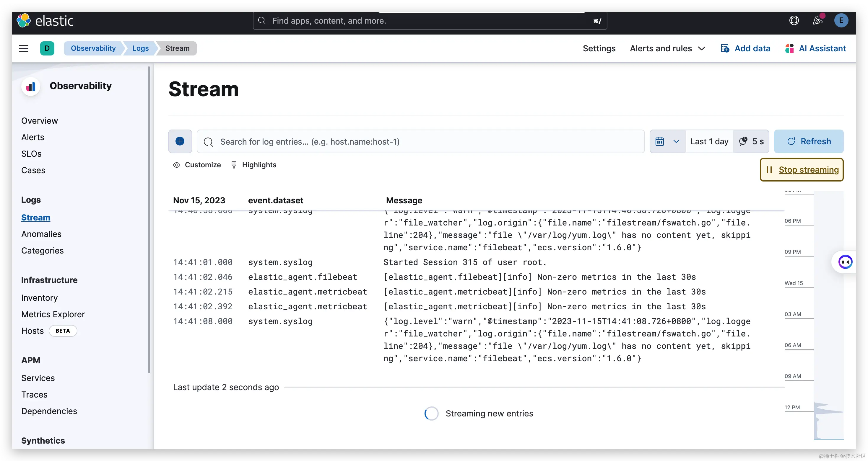The image size is (868, 461).
Task: Jump to 12 PM on the minimap
Action: [x=792, y=407]
